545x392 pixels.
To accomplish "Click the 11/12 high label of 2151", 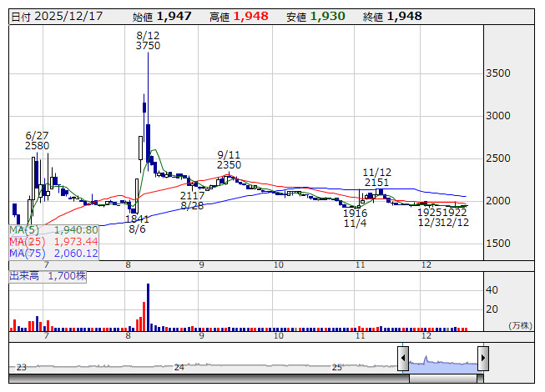I will [x=377, y=177].
